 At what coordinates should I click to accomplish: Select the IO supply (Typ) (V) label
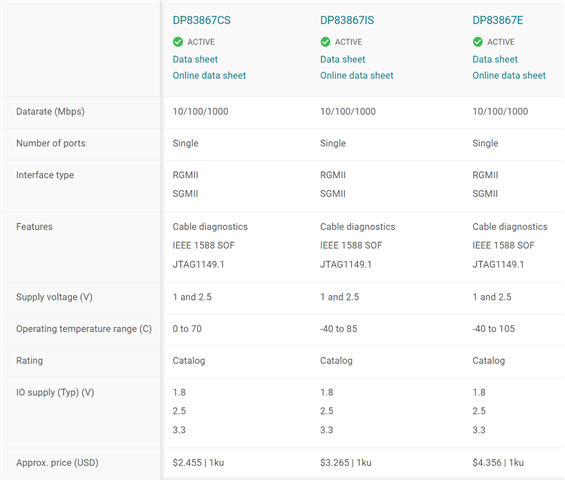tap(55, 392)
